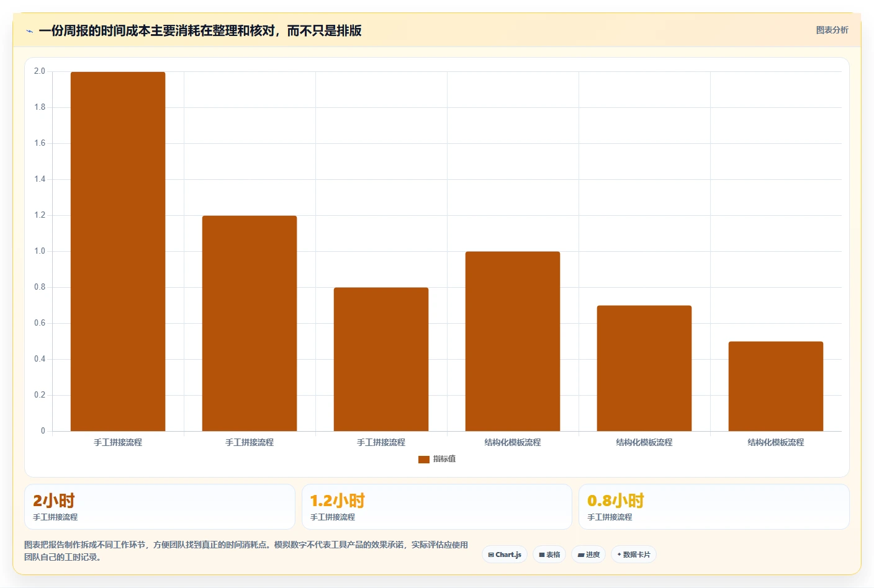Click the 1.0 y-axis tick label
Image resolution: width=874 pixels, height=588 pixels.
[x=40, y=251]
